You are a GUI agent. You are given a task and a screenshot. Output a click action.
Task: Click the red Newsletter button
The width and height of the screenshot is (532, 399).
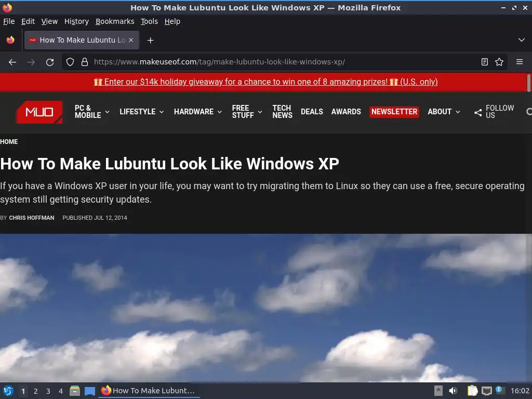coord(394,112)
